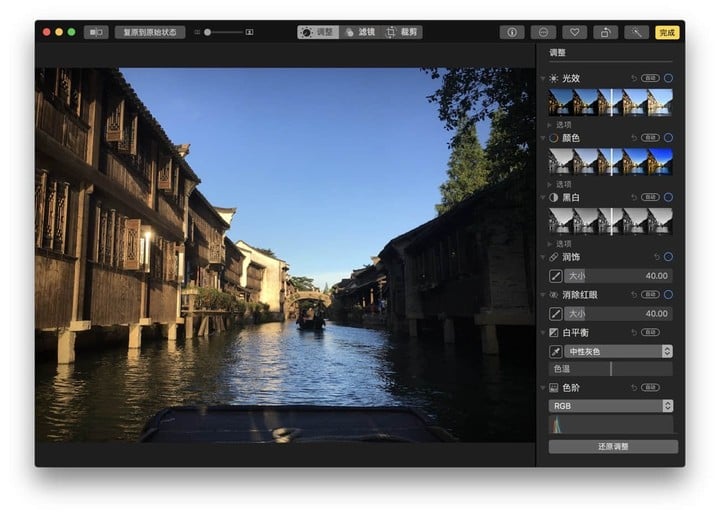The width and height of the screenshot is (720, 517).
Task: Click the compare before/after view icon
Action: tap(96, 32)
